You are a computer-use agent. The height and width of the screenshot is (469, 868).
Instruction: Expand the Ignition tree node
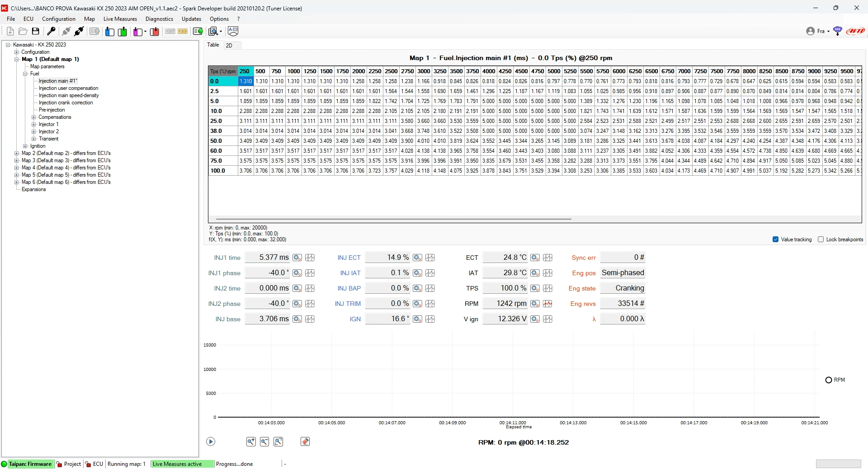pyautogui.click(x=25, y=146)
